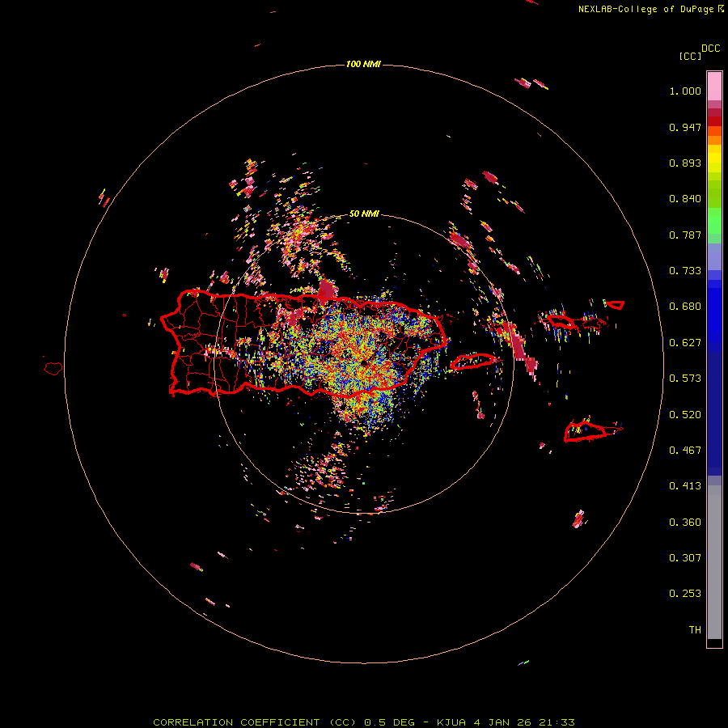The height and width of the screenshot is (728, 728).
Task: Click the 0.467 scale value
Action: click(685, 451)
